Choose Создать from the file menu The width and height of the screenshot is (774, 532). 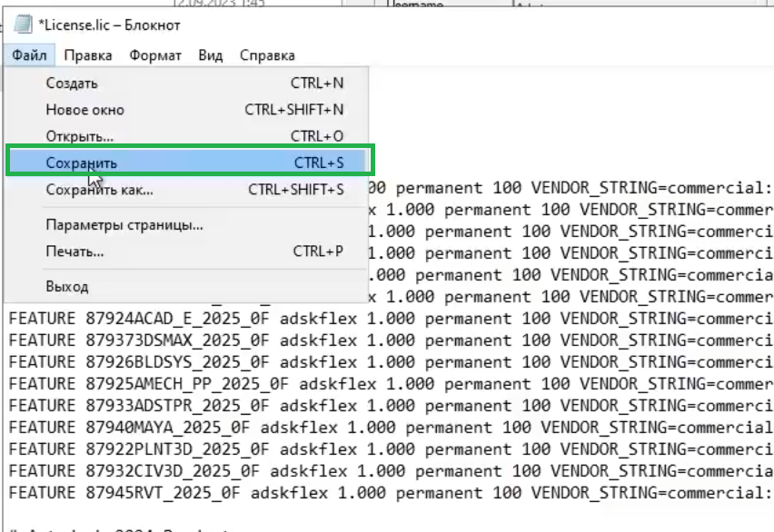coord(73,84)
